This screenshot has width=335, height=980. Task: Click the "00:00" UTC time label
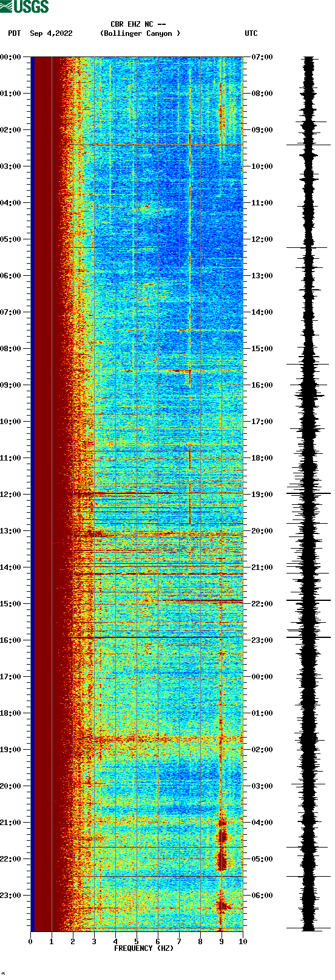pyautogui.click(x=262, y=677)
